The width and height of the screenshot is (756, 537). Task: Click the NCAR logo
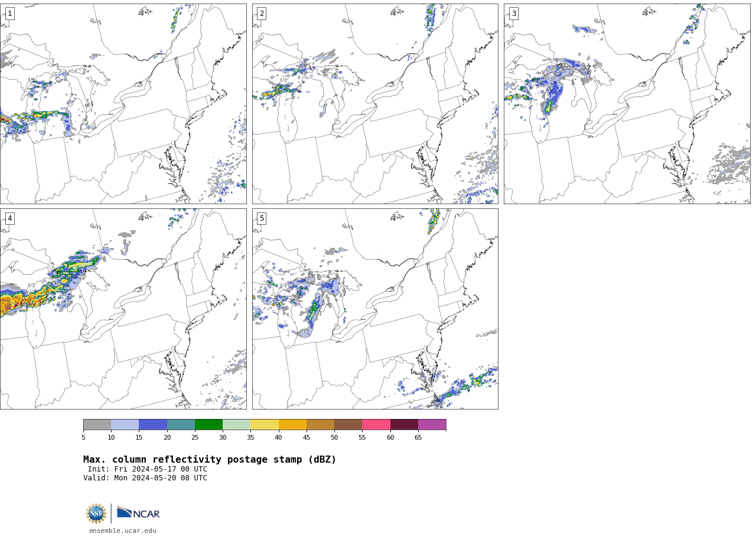[x=138, y=513]
